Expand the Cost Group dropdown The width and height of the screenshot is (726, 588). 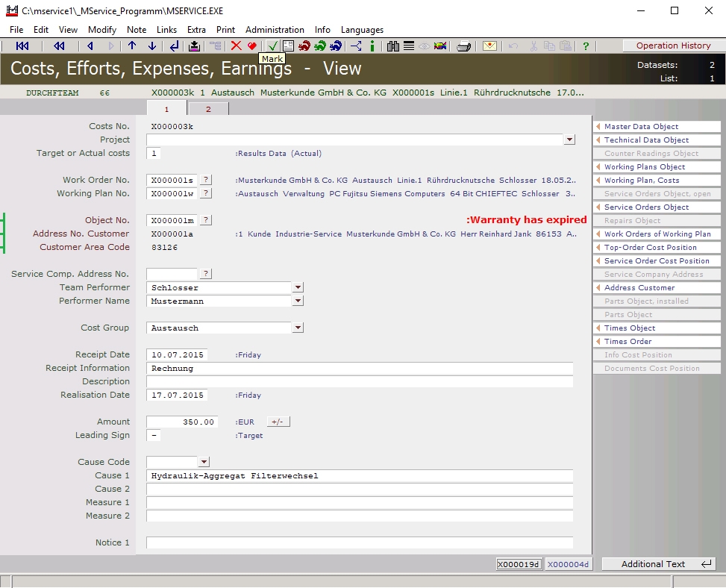click(298, 328)
